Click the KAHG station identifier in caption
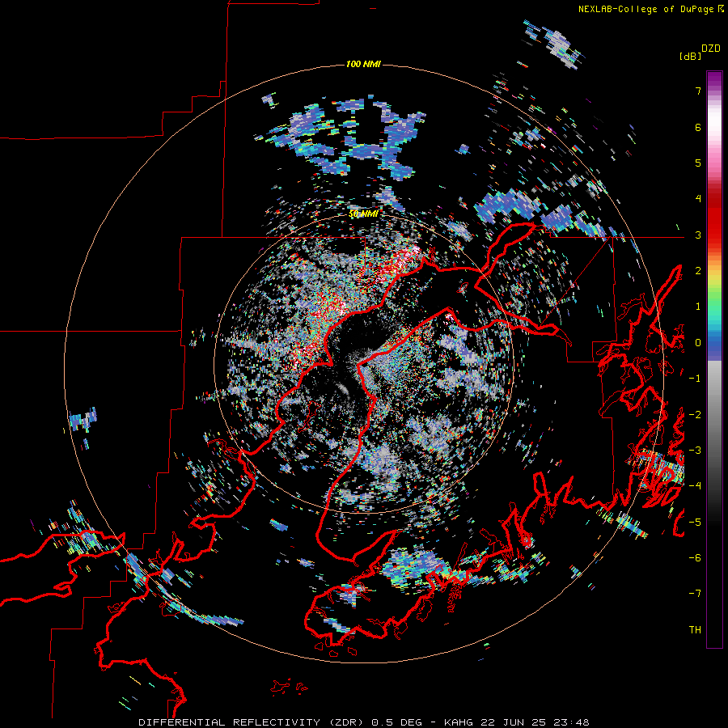Image resolution: width=728 pixels, height=728 pixels. coord(459,722)
